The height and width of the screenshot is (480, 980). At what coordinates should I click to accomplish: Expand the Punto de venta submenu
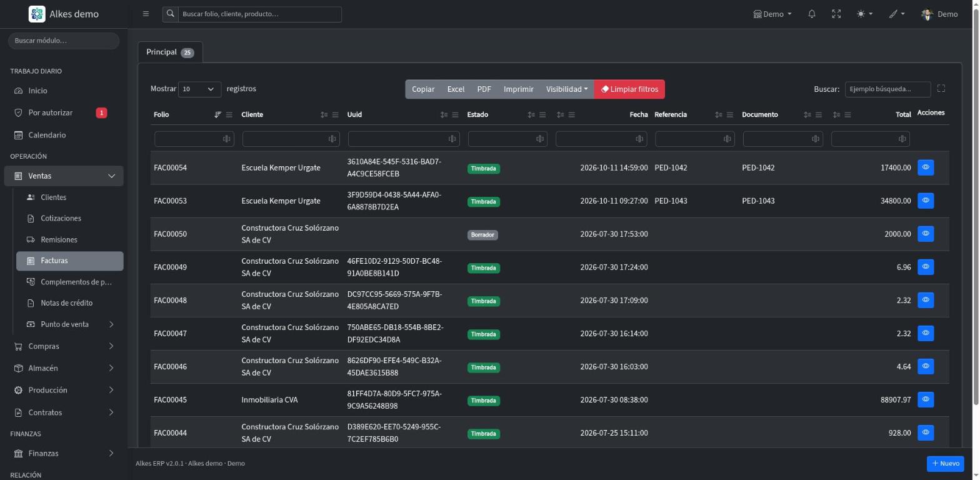coord(69,324)
